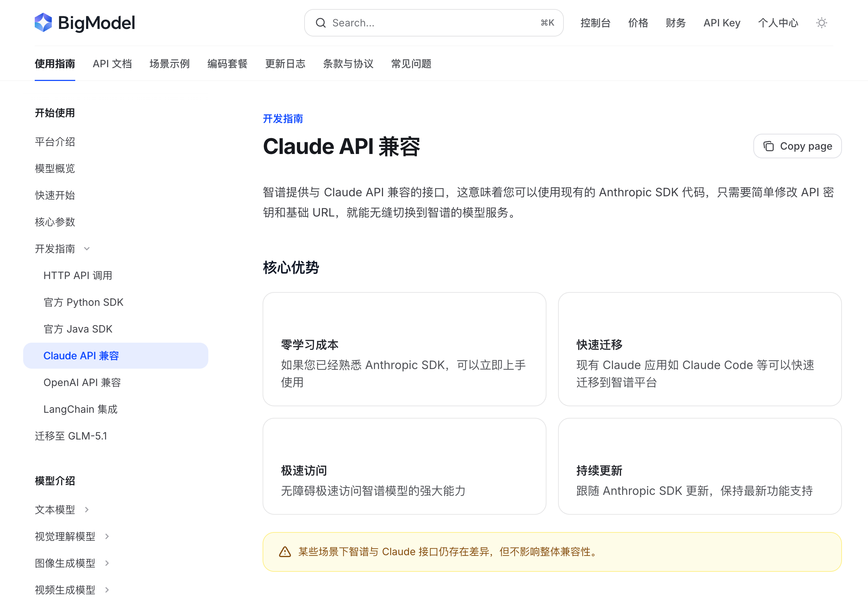Focus the Search... input field
Screen dimensions: 868x600
click(x=434, y=23)
